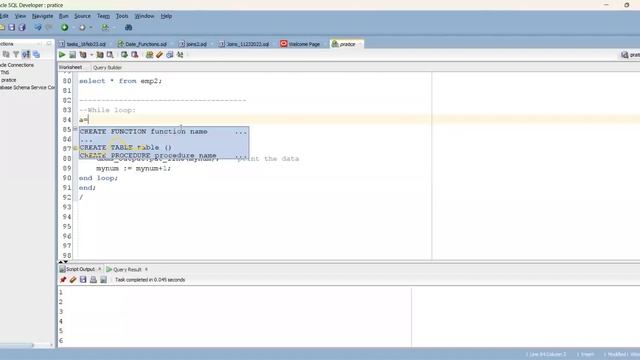Run the statement with the green play icon
The width and height of the screenshot is (640, 360).
click(x=62, y=55)
